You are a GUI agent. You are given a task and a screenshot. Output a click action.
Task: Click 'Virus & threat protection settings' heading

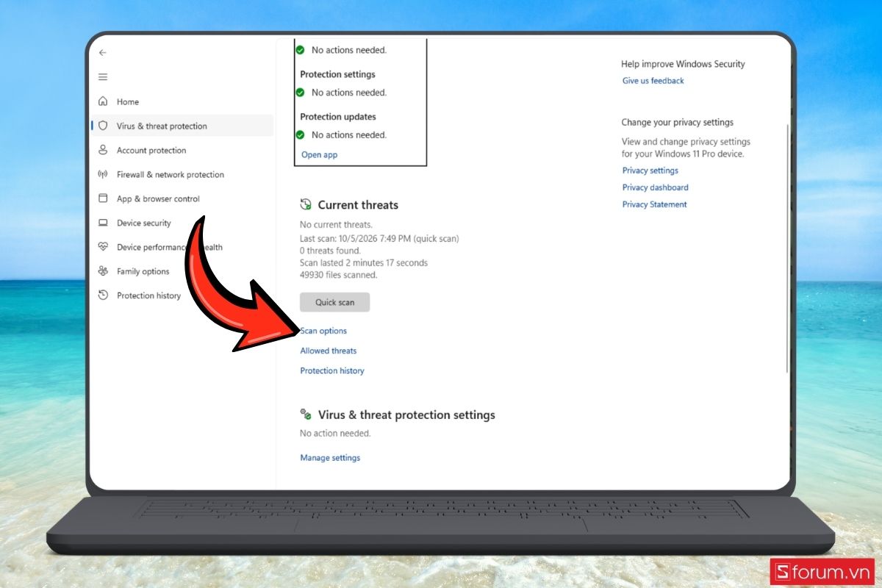pyautogui.click(x=406, y=415)
